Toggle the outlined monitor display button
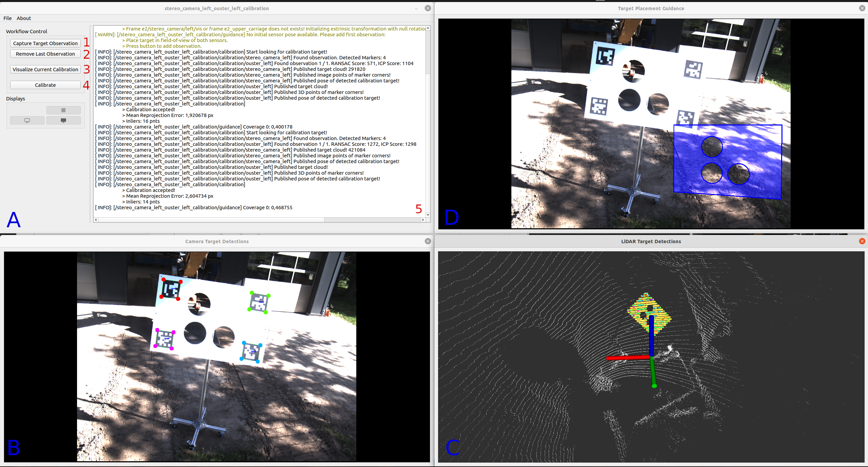This screenshot has width=868, height=467. (x=27, y=120)
